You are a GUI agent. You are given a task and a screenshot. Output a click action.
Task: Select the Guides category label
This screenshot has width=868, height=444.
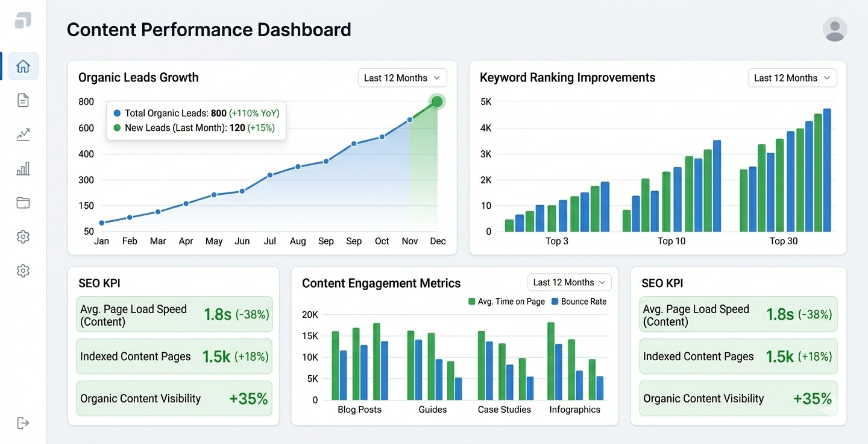point(433,410)
